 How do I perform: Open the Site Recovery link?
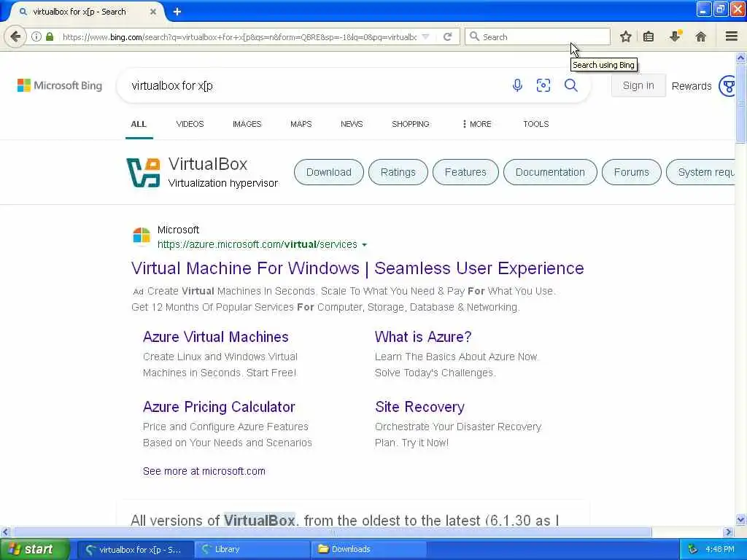click(419, 407)
